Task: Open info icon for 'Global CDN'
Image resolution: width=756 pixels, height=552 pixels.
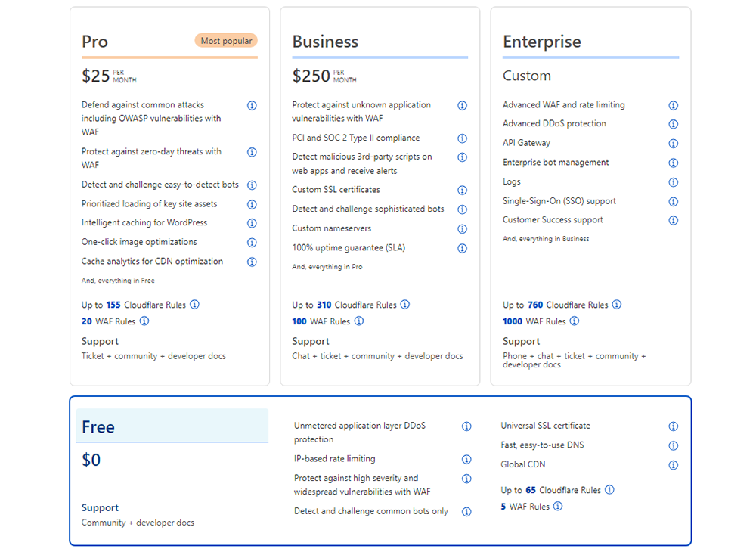Action: point(673,465)
